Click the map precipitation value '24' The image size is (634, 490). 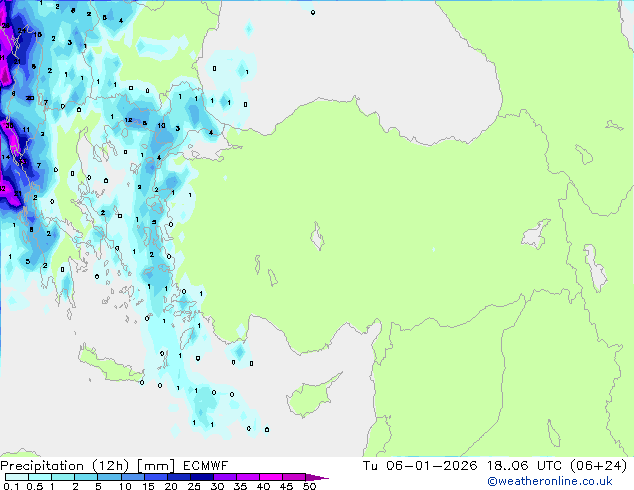pyautogui.click(x=22, y=30)
